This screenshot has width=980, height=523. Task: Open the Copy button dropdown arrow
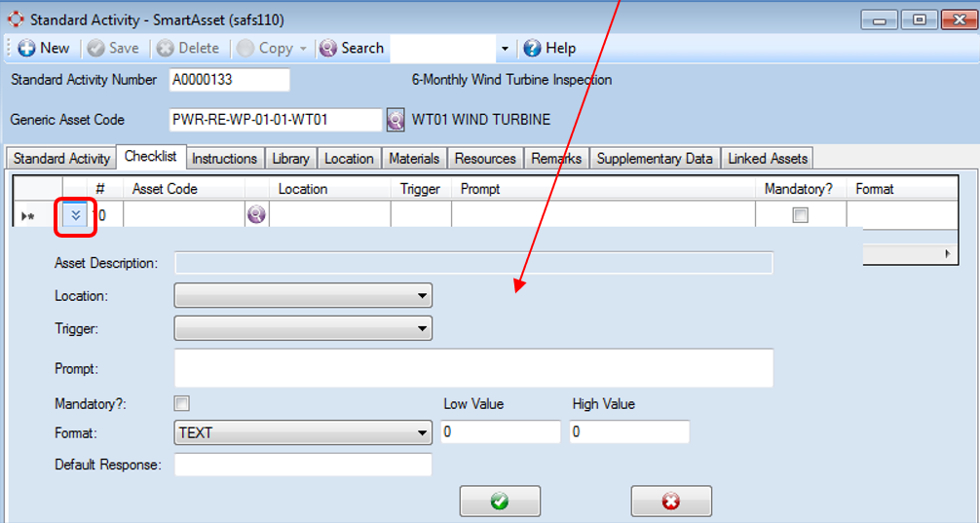tap(303, 49)
